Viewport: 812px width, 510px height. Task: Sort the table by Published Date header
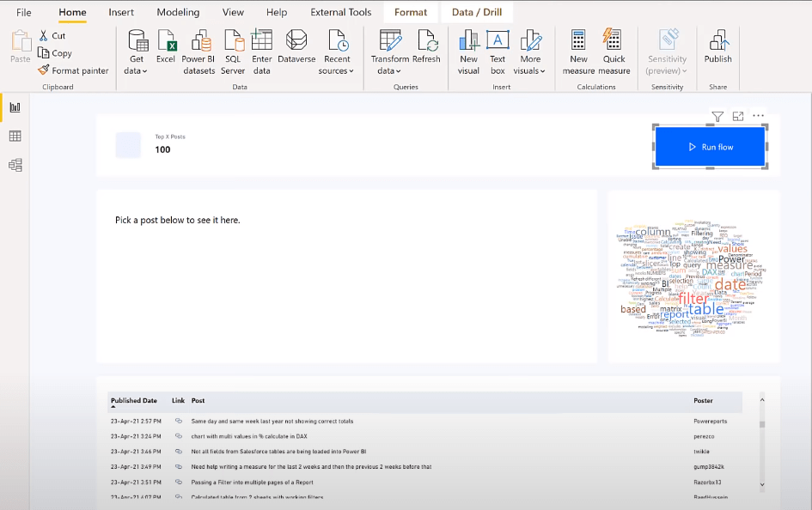tap(133, 400)
